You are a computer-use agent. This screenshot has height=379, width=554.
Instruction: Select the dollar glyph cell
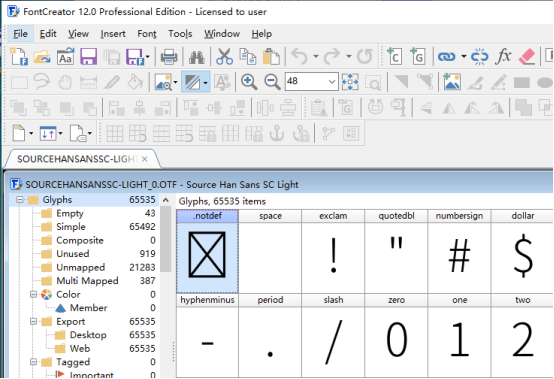tap(522, 251)
